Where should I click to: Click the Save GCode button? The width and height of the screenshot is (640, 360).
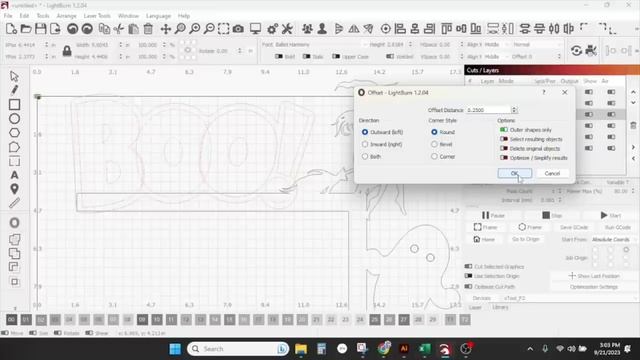pos(574,227)
